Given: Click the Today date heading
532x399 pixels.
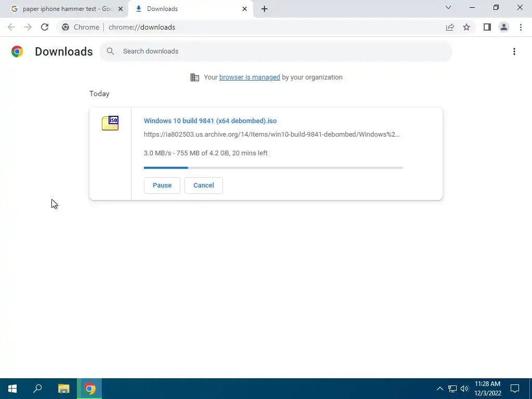Looking at the screenshot, I should [99, 94].
